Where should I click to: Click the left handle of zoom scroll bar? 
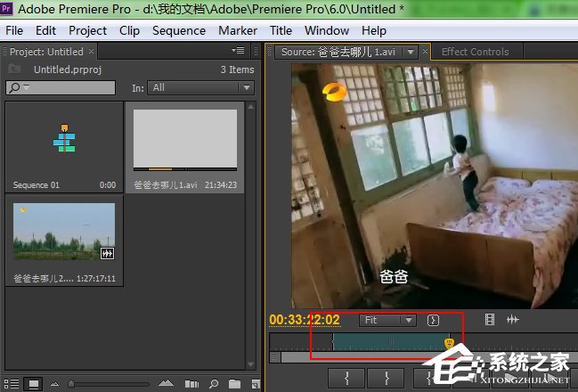pyautogui.click(x=274, y=357)
